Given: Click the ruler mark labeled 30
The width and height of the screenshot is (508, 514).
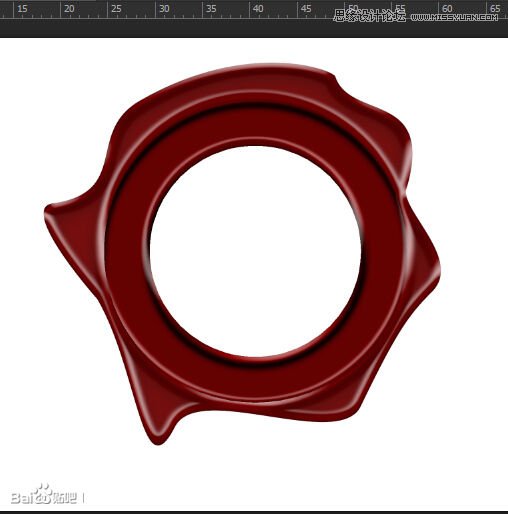Looking at the screenshot, I should point(164,9).
